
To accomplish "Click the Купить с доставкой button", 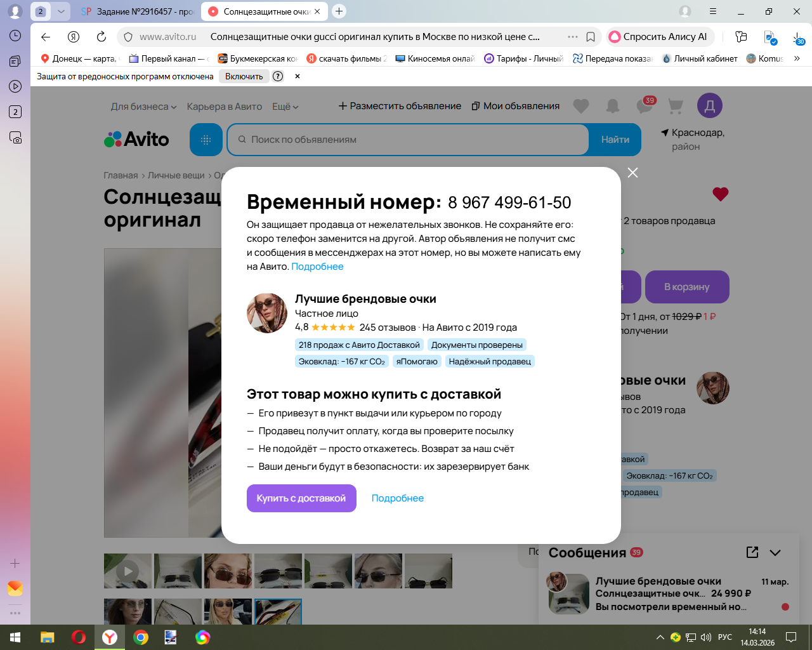I will coord(301,498).
